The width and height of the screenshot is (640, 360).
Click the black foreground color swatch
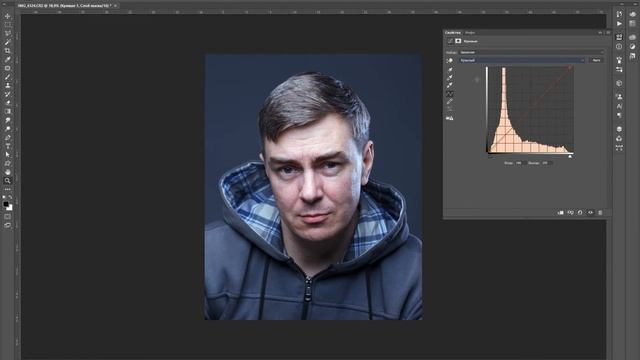(6, 204)
